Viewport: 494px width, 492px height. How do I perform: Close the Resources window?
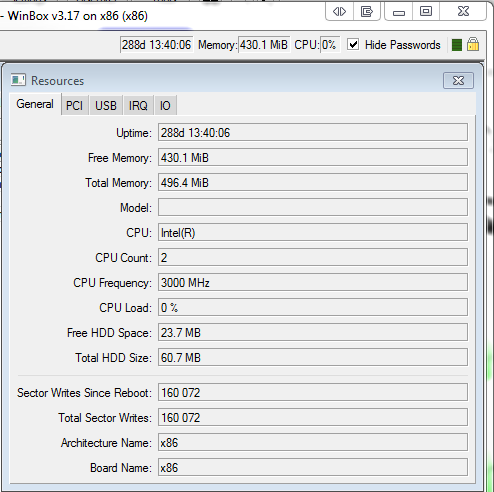(458, 80)
